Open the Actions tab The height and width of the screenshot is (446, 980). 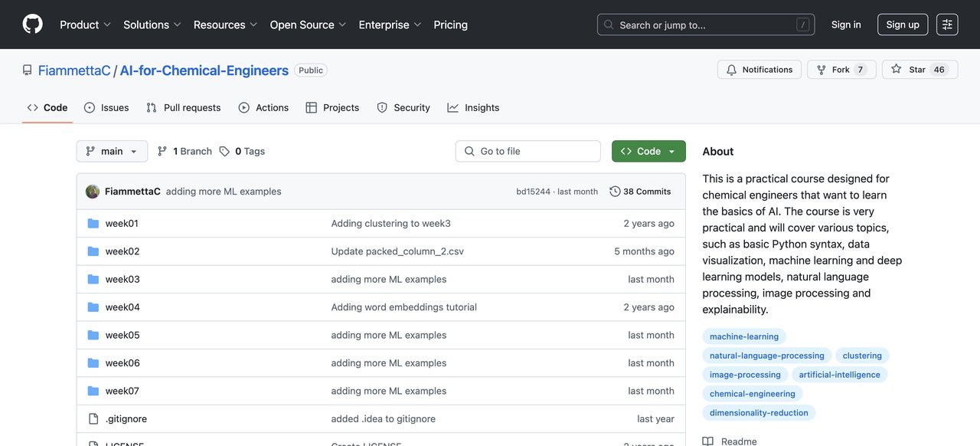point(263,107)
